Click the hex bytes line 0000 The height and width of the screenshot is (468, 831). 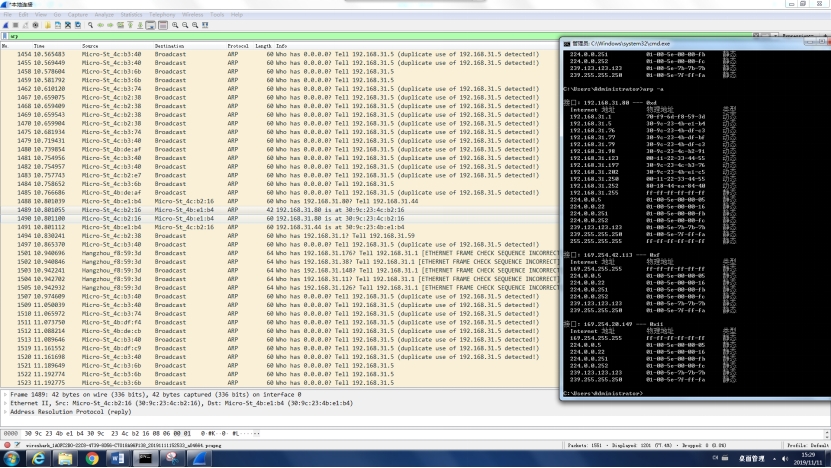point(132,434)
